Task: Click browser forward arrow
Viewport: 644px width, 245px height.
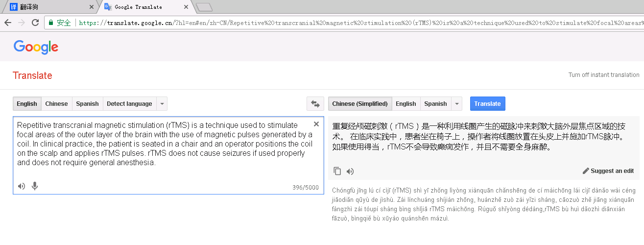Action: [x=22, y=23]
